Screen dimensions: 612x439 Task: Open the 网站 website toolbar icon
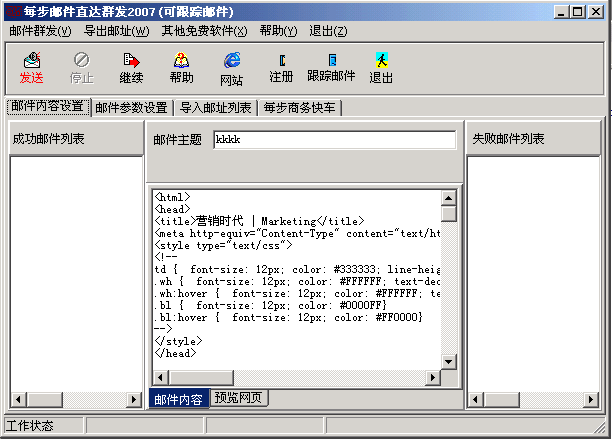(232, 69)
